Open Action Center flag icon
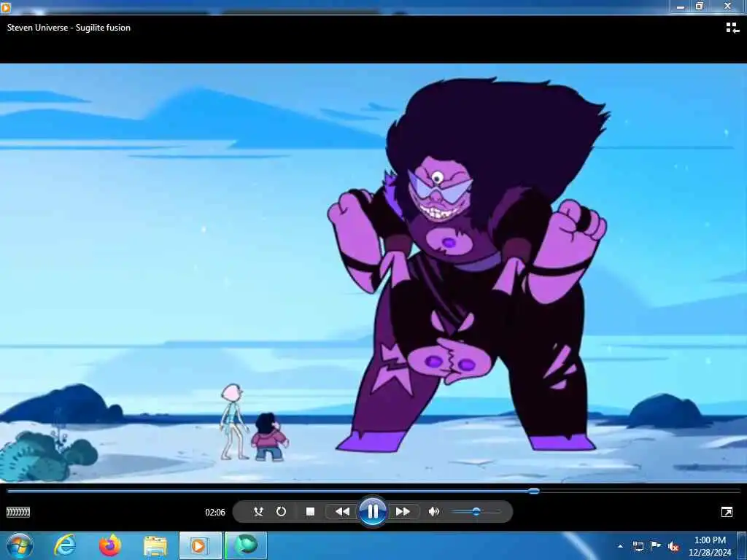747x560 pixels. 656,546
